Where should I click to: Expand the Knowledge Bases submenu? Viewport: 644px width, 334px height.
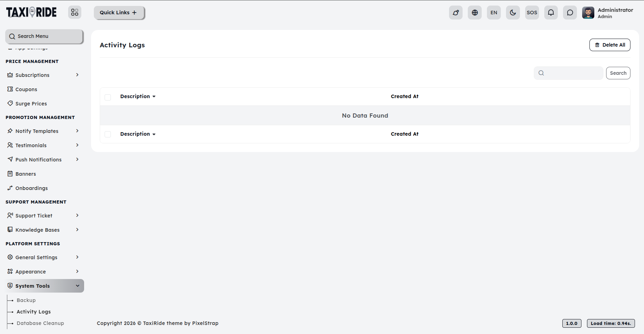[44, 230]
